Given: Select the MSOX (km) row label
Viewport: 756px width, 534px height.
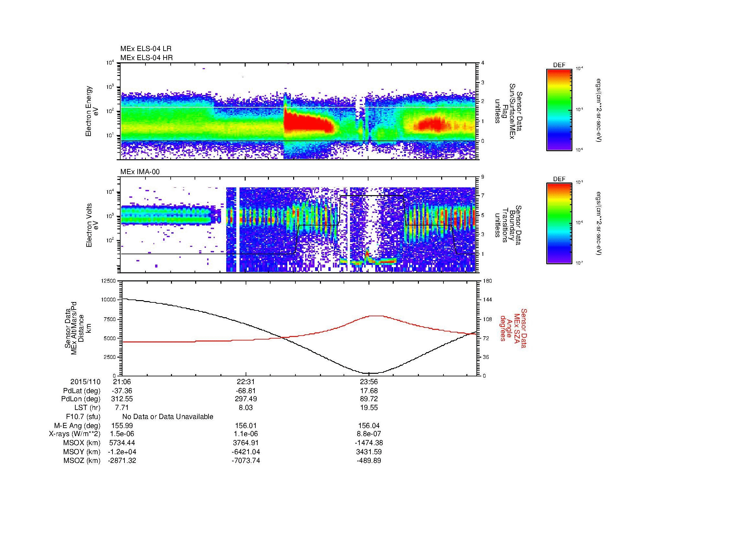Looking at the screenshot, I should point(82,443).
